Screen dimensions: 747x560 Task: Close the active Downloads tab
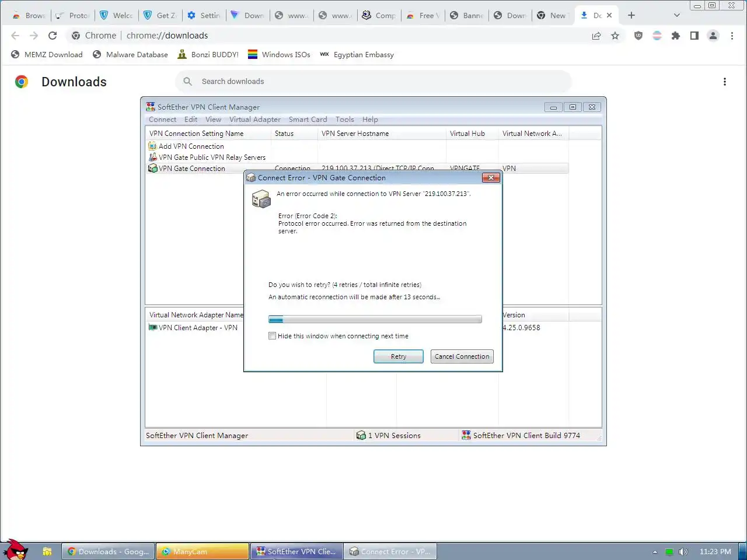coord(609,15)
